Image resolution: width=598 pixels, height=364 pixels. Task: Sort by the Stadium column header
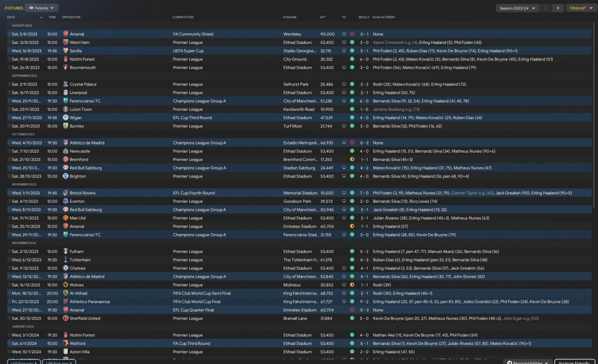(x=290, y=17)
